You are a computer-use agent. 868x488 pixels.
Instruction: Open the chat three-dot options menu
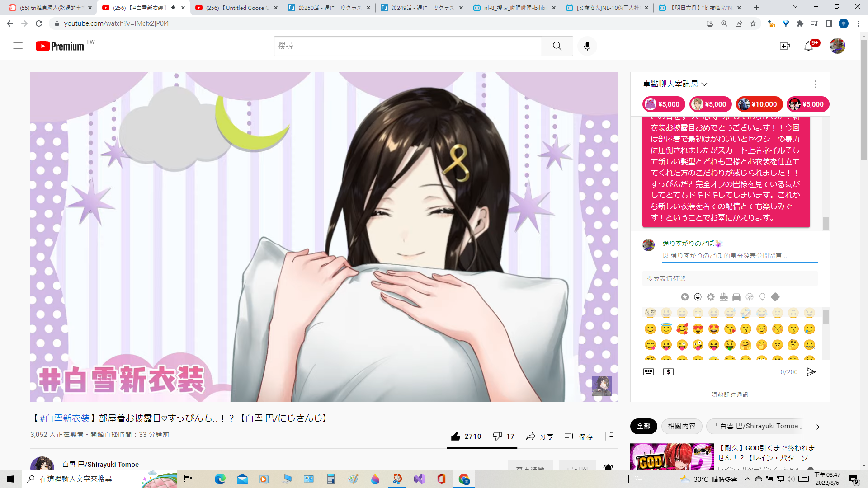pos(815,84)
